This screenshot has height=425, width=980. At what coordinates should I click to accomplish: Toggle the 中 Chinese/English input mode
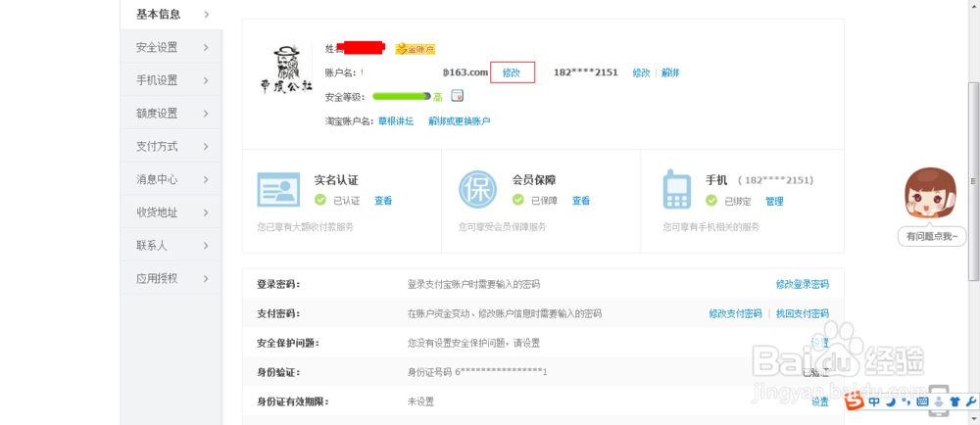click(874, 402)
